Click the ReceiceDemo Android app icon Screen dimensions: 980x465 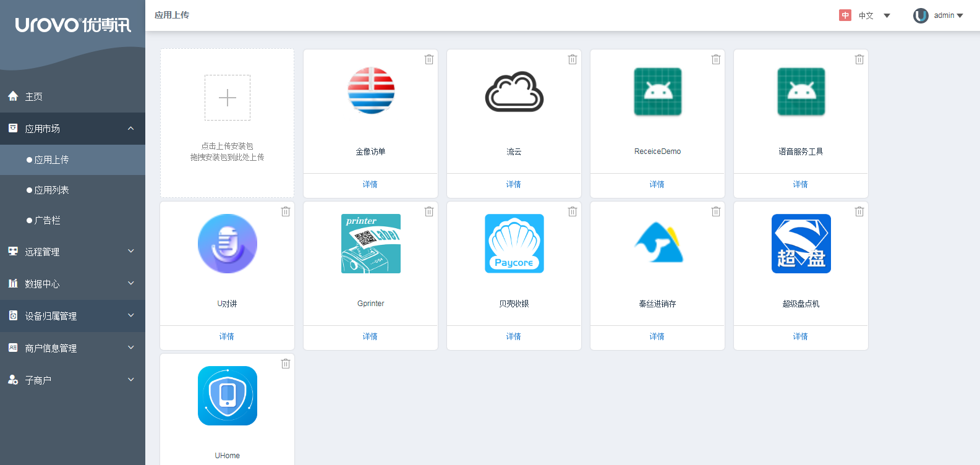(x=658, y=92)
